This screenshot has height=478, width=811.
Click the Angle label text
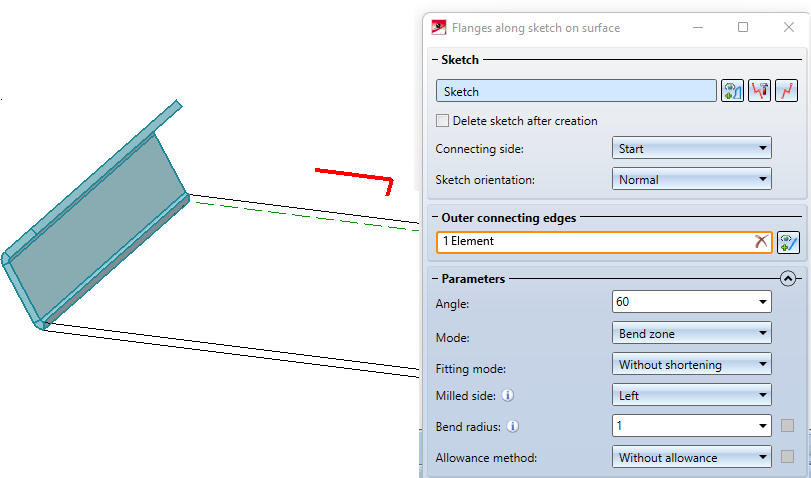(452, 304)
